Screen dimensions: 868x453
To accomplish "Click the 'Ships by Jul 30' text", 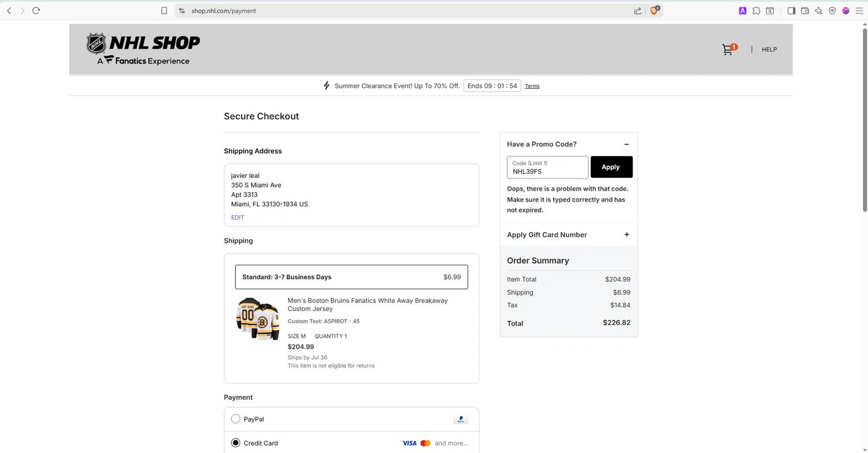I will (307, 357).
